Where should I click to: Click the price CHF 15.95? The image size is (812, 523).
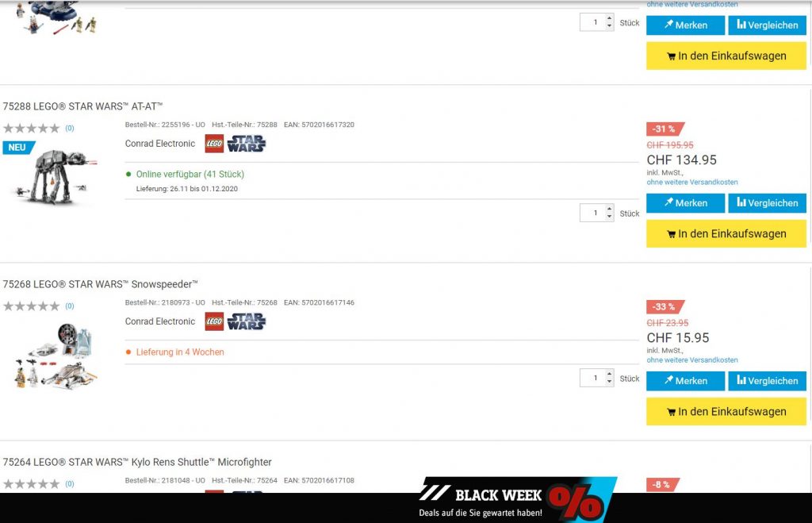[x=678, y=337]
